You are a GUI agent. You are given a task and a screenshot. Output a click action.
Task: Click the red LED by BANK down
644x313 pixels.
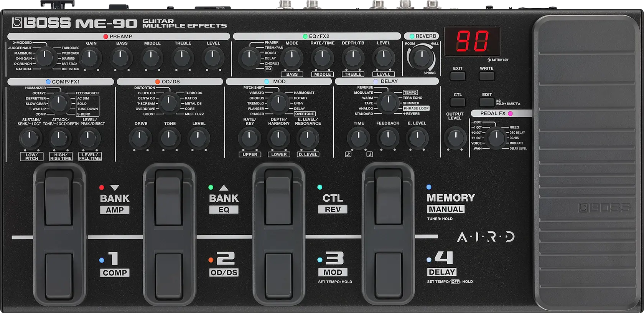[x=102, y=187]
